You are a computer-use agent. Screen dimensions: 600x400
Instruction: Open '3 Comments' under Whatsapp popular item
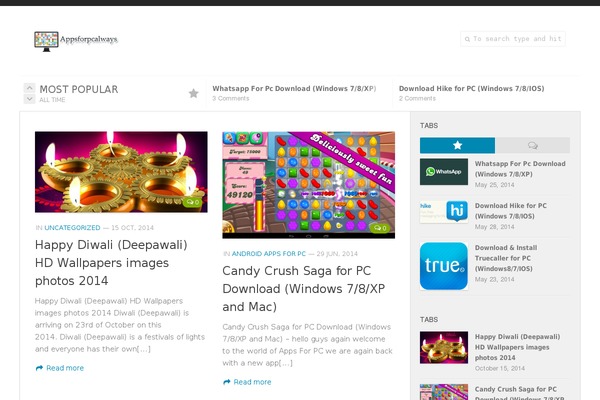click(231, 98)
